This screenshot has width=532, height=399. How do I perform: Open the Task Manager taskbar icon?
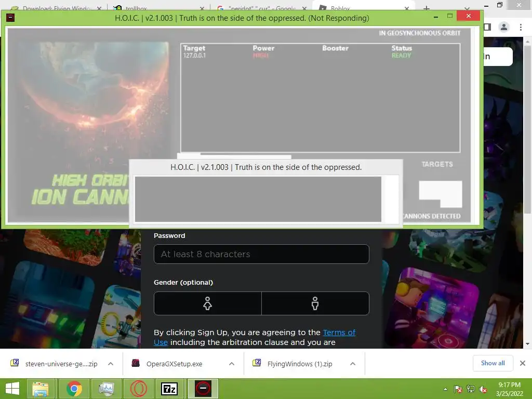(x=106, y=389)
